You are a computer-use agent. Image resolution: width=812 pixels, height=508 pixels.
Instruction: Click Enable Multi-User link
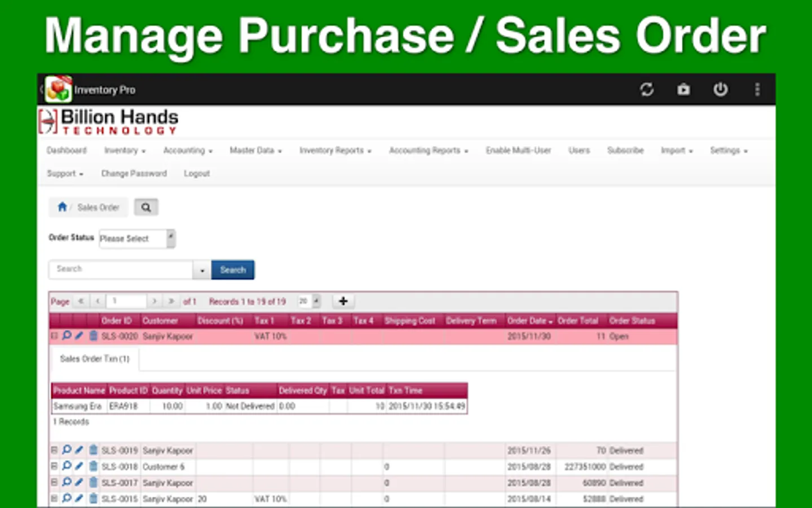point(518,150)
